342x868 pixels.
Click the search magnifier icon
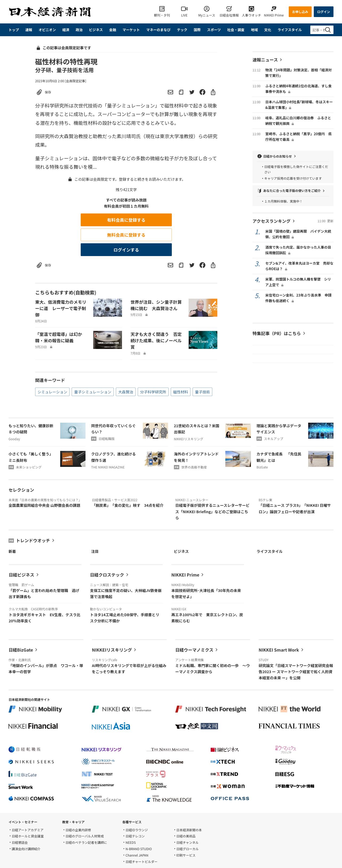(328, 30)
